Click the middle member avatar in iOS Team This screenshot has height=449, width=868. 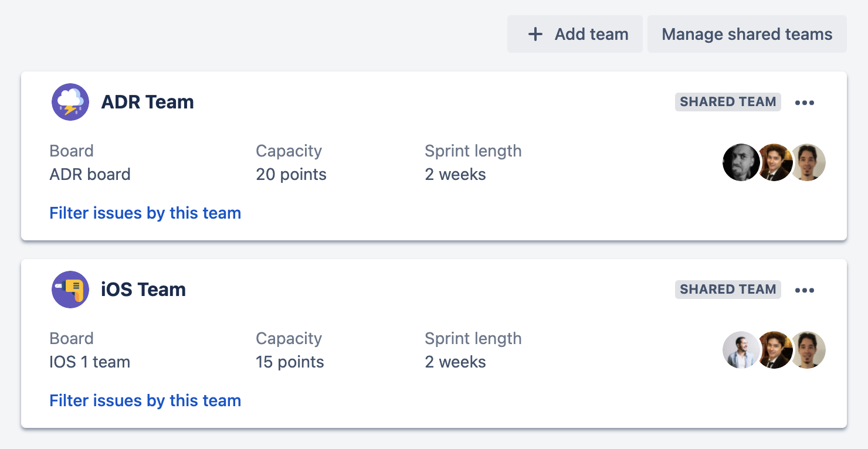(x=774, y=350)
